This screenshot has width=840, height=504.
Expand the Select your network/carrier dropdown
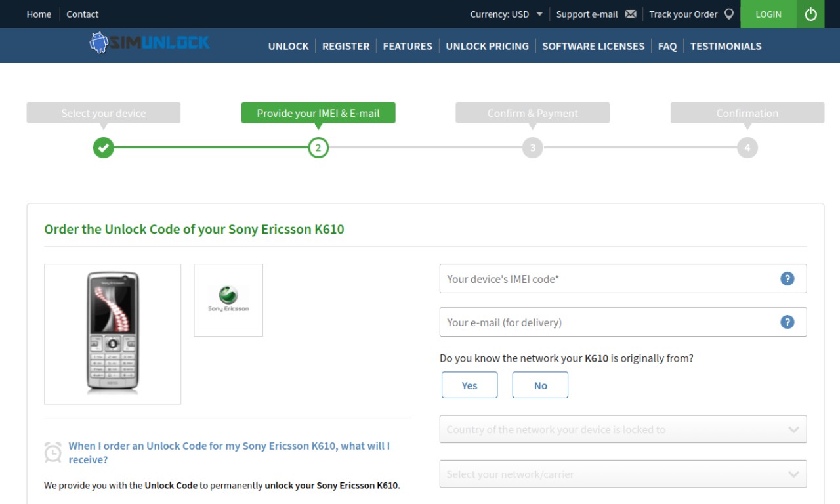(x=623, y=474)
